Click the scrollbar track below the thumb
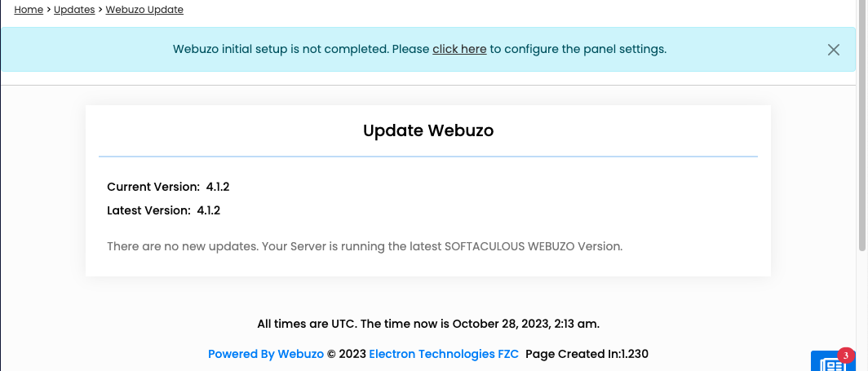Image resolution: width=868 pixels, height=371 pixels. (x=863, y=310)
